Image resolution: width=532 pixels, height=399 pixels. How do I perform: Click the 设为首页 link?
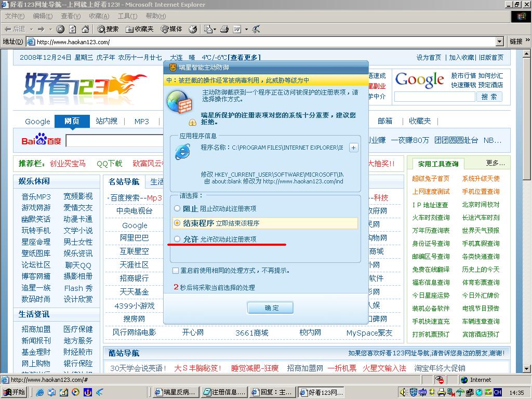coord(429,57)
